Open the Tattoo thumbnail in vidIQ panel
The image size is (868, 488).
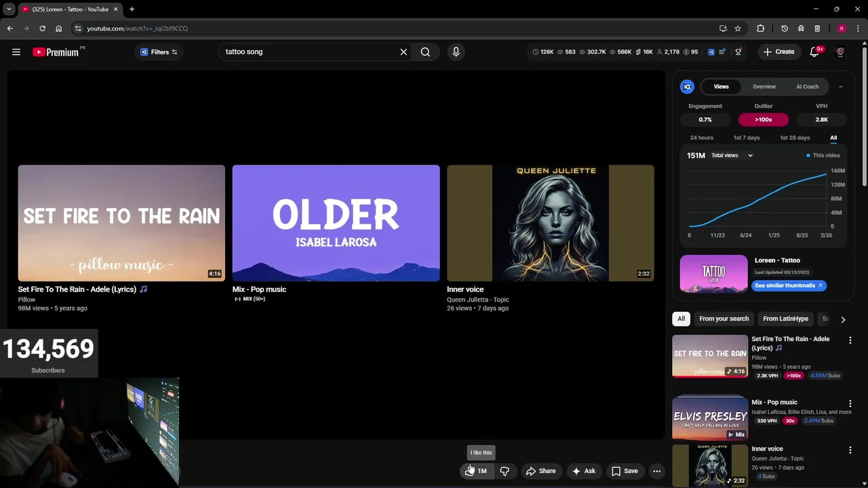[x=713, y=274]
